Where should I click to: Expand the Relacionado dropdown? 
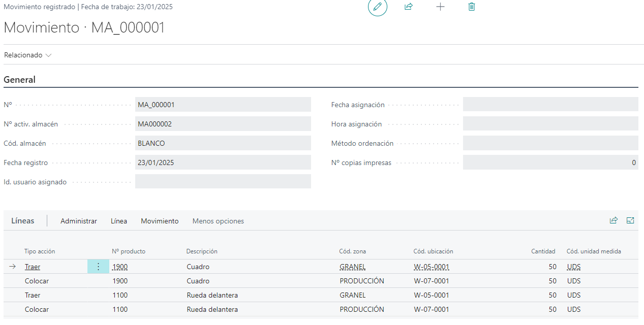point(28,55)
